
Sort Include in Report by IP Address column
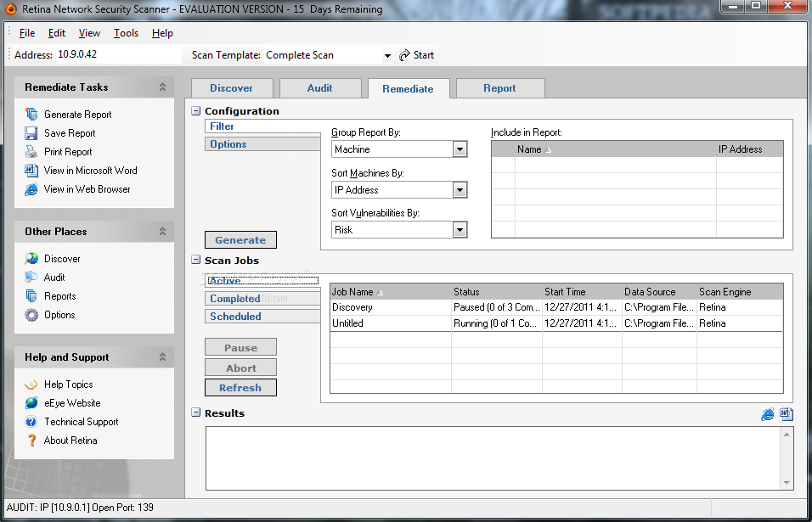(750, 149)
